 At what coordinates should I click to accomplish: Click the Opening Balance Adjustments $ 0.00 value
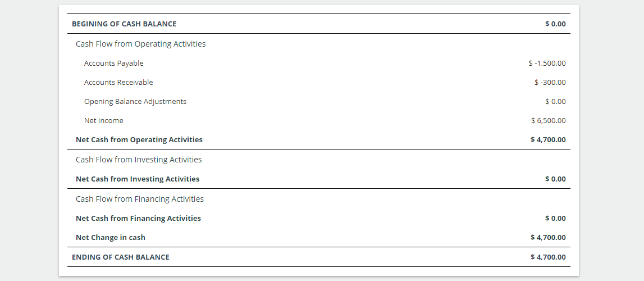coord(555,102)
